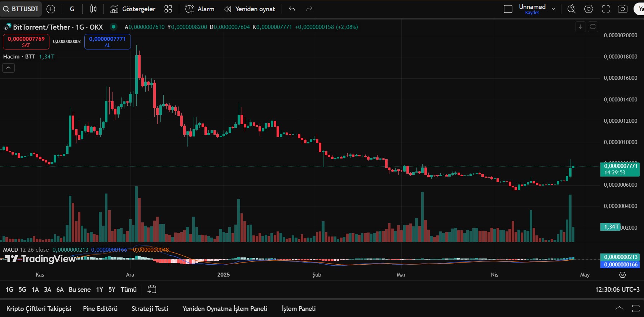
Task: Select the 6A date range
Action: [x=60, y=290]
